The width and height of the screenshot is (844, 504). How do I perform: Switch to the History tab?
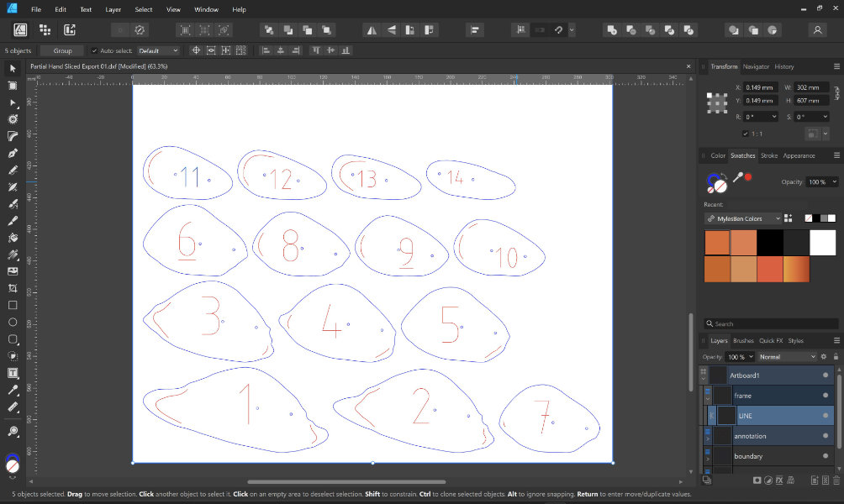coord(784,66)
